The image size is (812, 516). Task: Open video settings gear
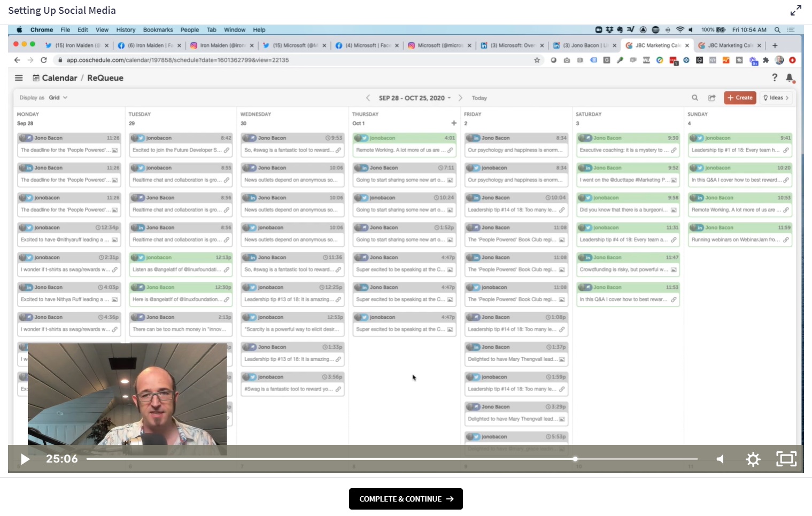pyautogui.click(x=753, y=459)
